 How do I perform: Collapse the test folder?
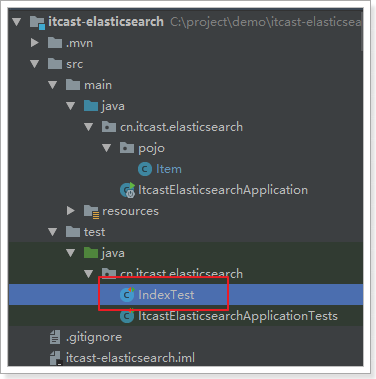coord(52,232)
